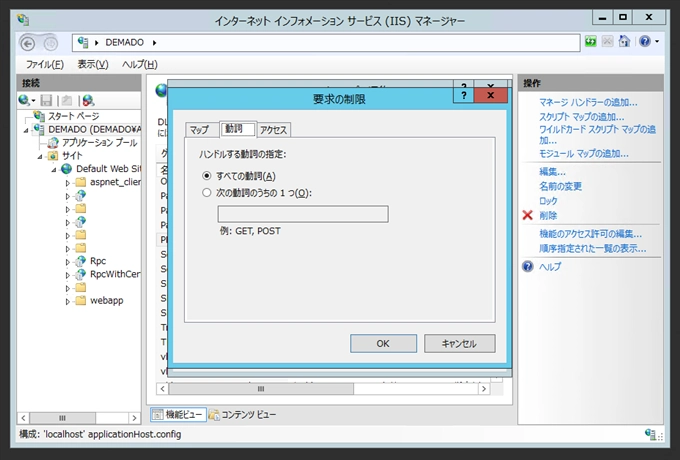680x460 pixels.
Task: Select the スタート ページ tree item
Action: (x=73, y=116)
